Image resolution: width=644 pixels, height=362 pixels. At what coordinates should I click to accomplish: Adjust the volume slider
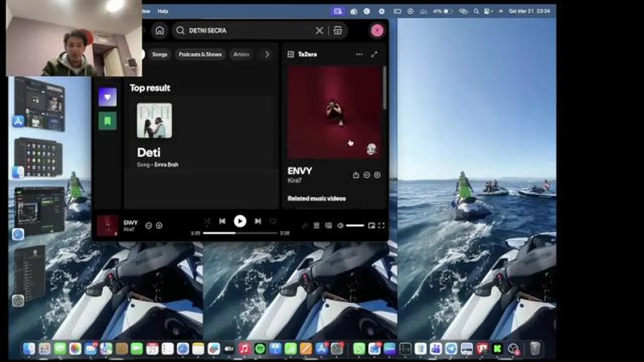click(355, 226)
